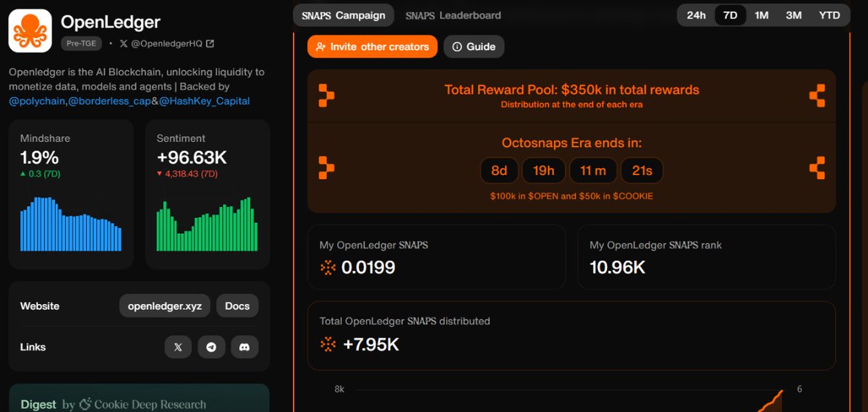
Task: Click the SNAPS icon next to 0.0199
Action: [328, 268]
